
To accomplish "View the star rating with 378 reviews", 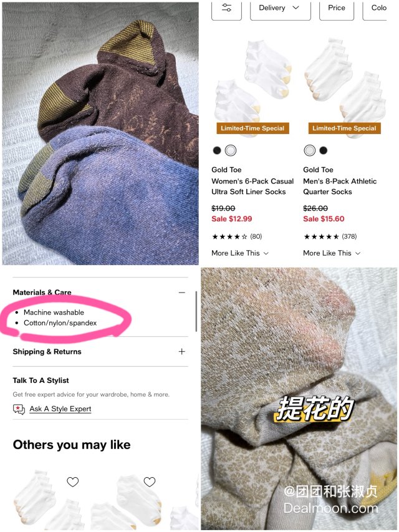I will (330, 236).
